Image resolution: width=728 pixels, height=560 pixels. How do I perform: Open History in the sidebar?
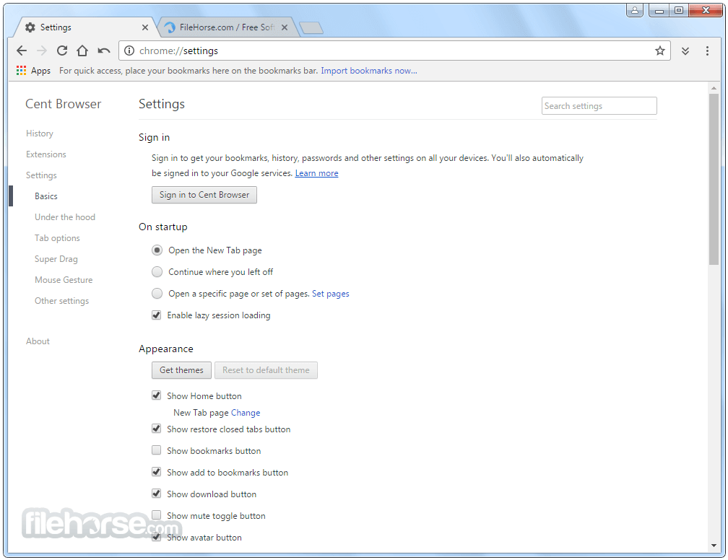click(x=40, y=134)
